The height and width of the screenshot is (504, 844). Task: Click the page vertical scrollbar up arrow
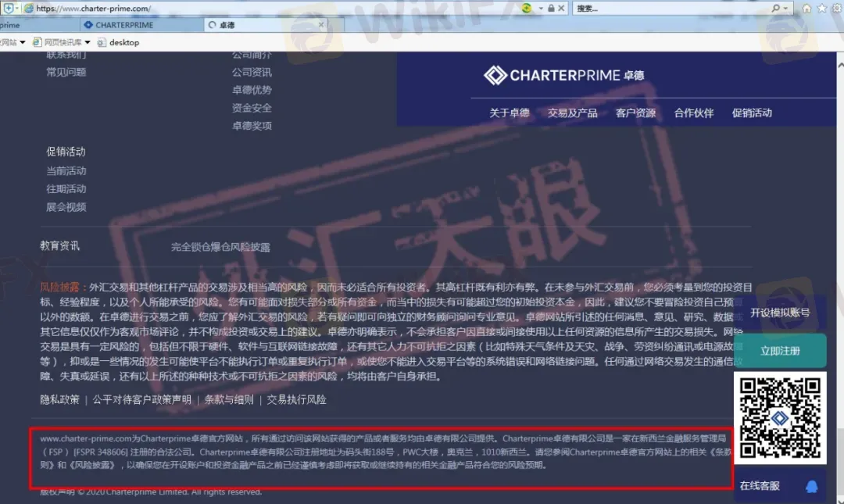coord(840,65)
